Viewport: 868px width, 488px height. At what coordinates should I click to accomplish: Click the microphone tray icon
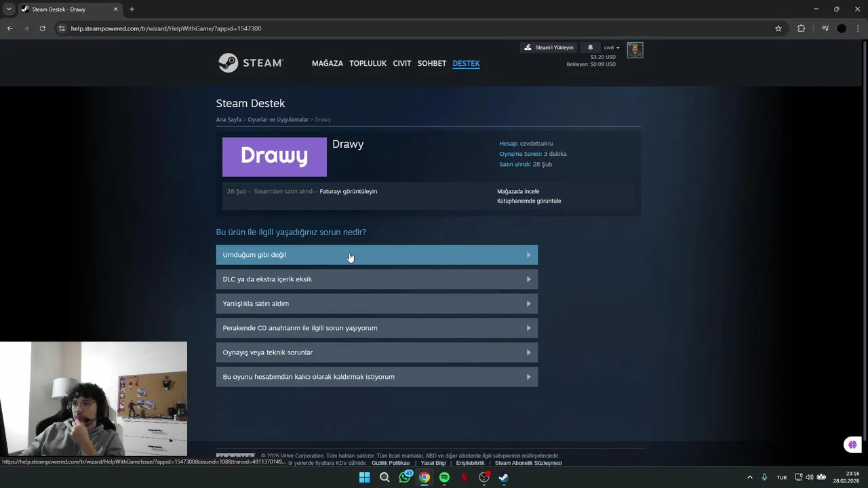(764, 477)
